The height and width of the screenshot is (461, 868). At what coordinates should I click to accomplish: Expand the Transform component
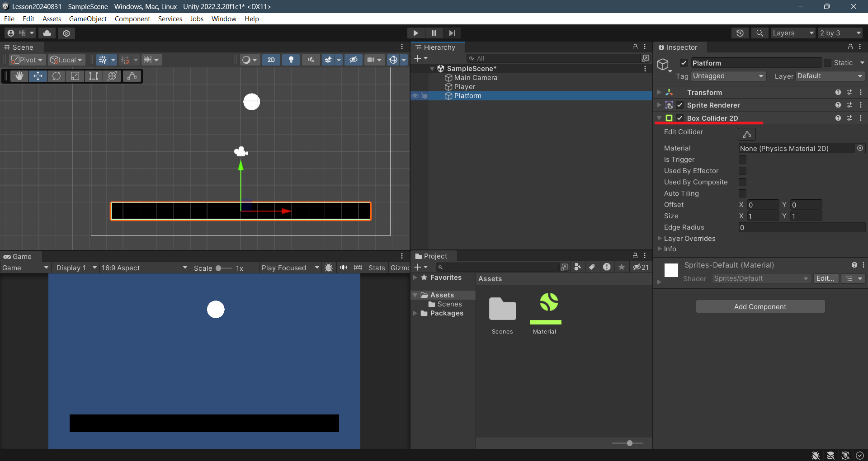659,92
